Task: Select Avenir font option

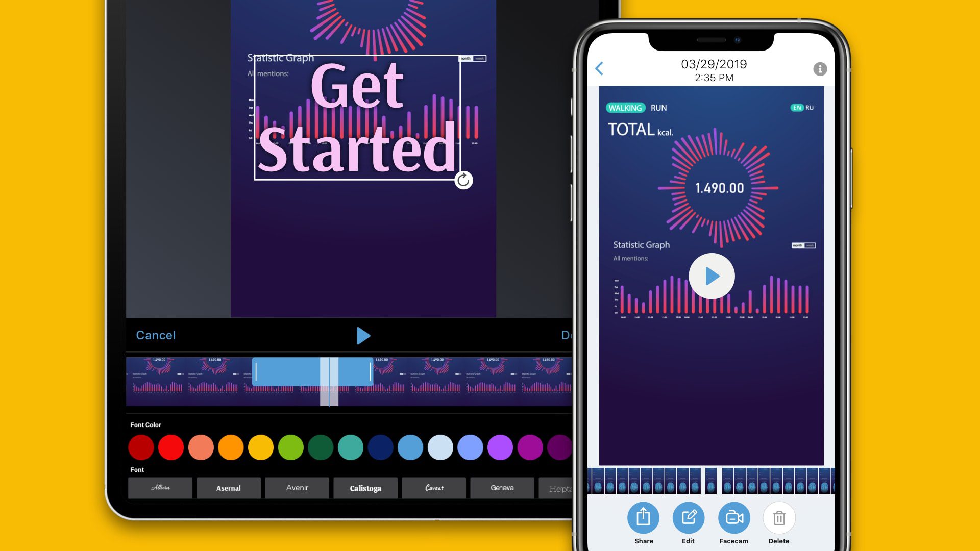Action: click(x=296, y=487)
